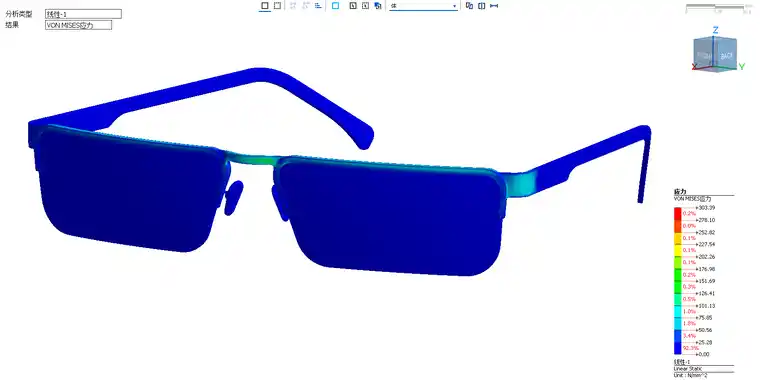
Task: Click the X axis label on view cube
Action: [695, 66]
